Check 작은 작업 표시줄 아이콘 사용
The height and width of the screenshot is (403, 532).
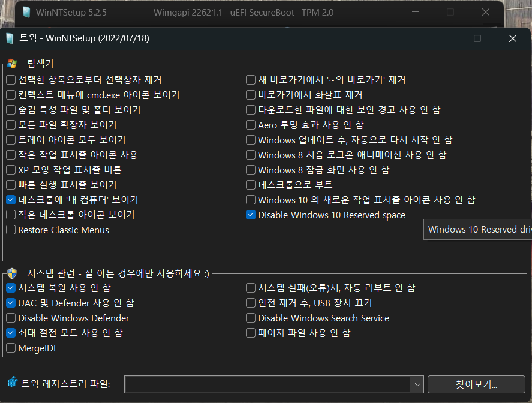(11, 155)
